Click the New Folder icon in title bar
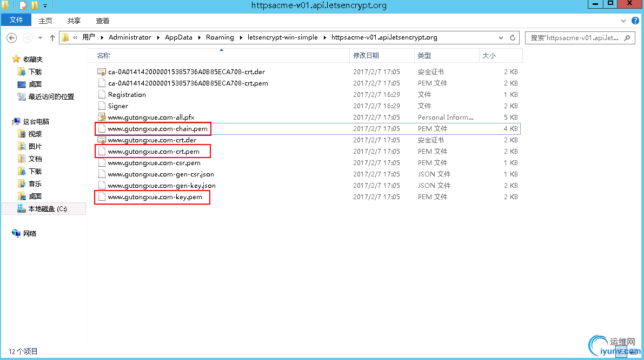 (35, 5)
